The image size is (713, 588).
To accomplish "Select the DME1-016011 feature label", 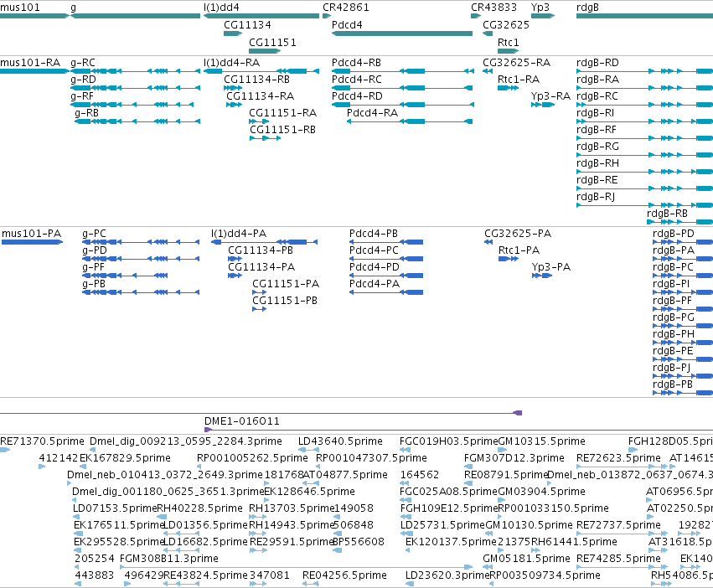I will click(x=242, y=421).
